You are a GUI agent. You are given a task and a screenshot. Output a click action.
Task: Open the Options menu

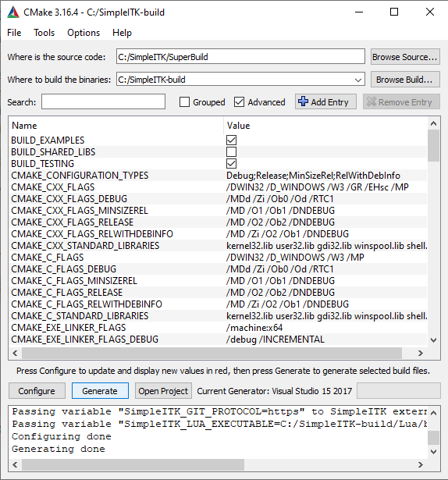point(84,33)
